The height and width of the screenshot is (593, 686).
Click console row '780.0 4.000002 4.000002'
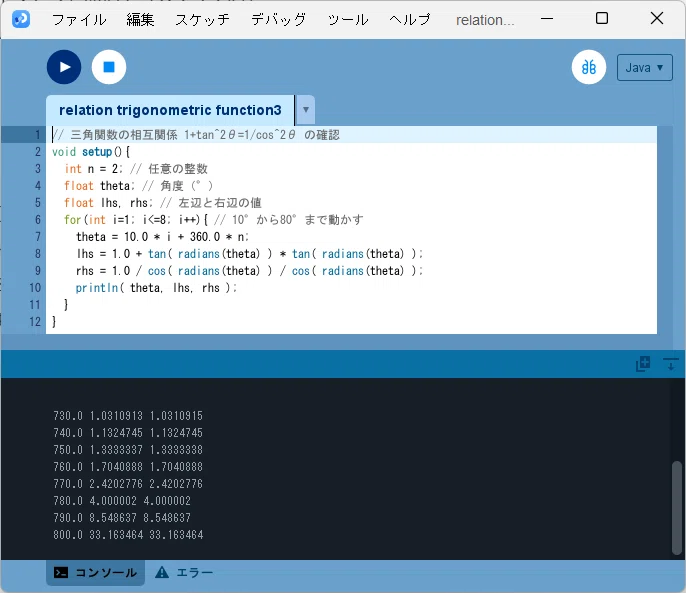122,501
